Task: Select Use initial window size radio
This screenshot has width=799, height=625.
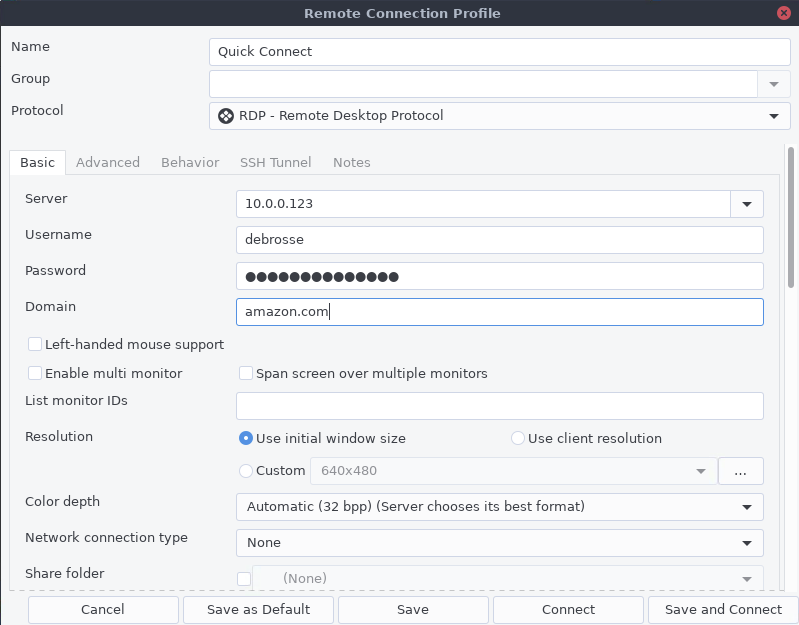Action: point(246,439)
